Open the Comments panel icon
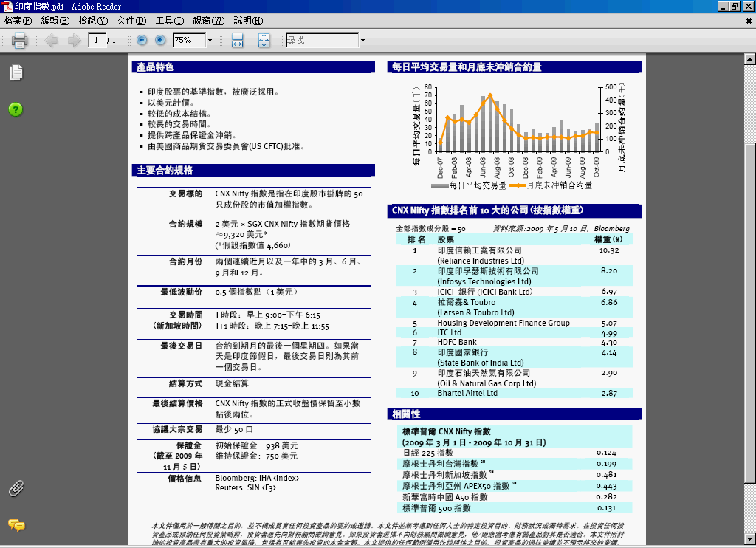 click(16, 525)
